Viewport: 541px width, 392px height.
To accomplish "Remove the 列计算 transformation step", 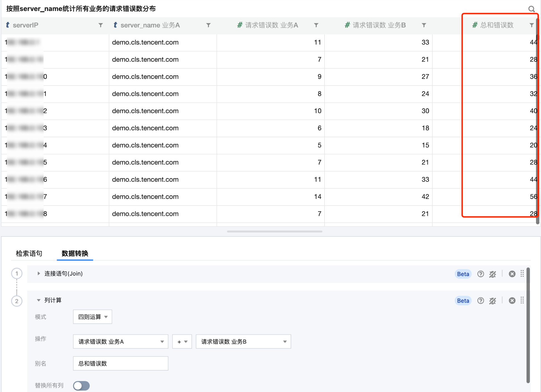I will point(512,301).
